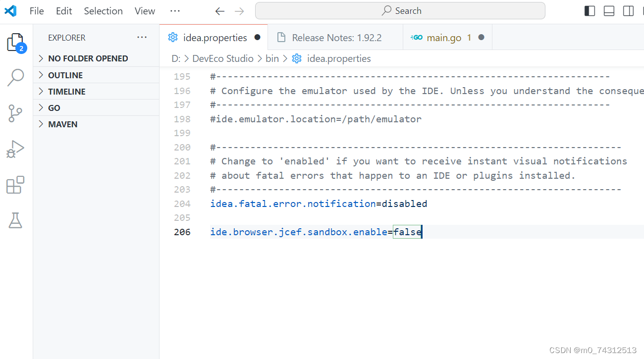The height and width of the screenshot is (359, 644).
Task: Open the Edit menu
Action: point(64,11)
